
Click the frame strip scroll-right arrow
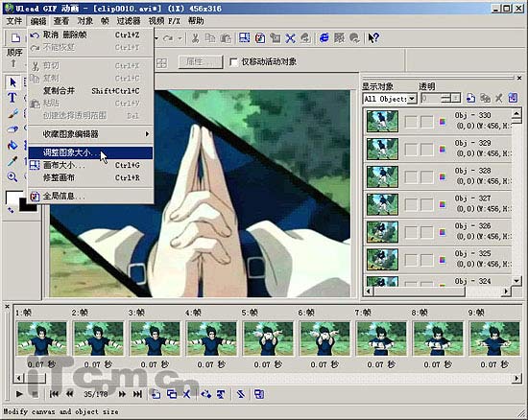(x=516, y=379)
